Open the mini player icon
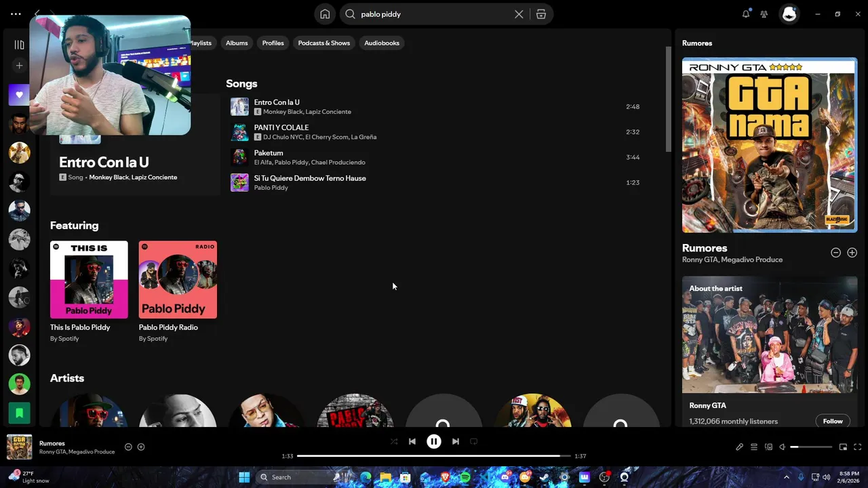868x488 pixels. [843, 447]
